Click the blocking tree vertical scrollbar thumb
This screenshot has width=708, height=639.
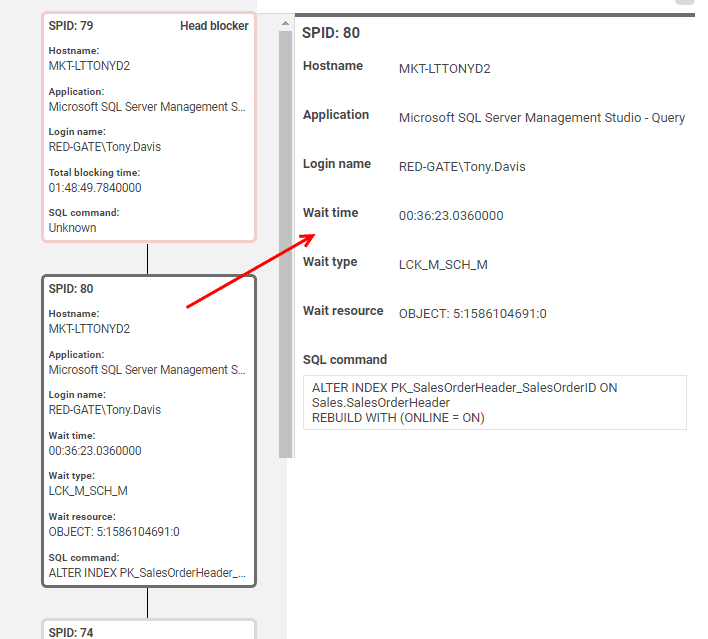[x=285, y=244]
